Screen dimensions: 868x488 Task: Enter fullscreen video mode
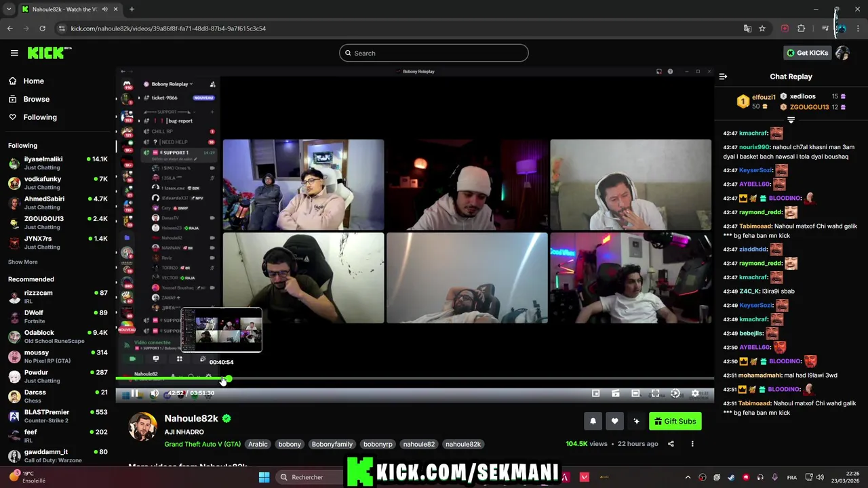pyautogui.click(x=655, y=393)
